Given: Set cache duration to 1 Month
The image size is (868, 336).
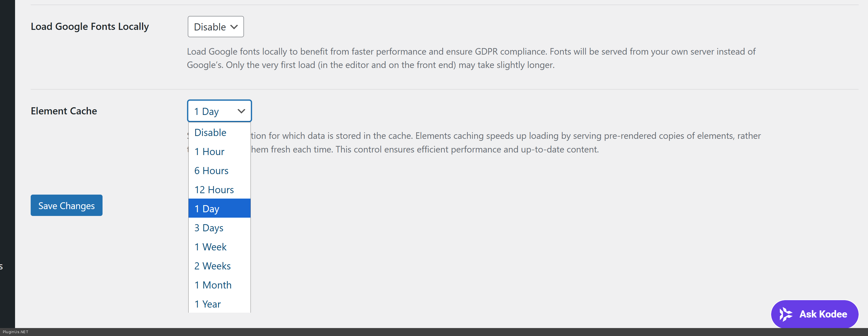Looking at the screenshot, I should [213, 285].
